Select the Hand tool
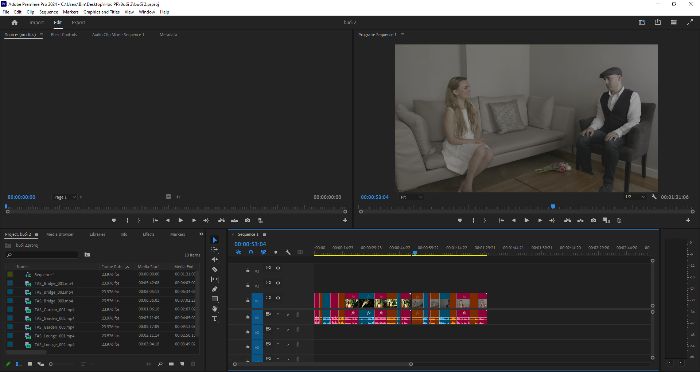Viewport: 700px width, 372px height. 215,309
